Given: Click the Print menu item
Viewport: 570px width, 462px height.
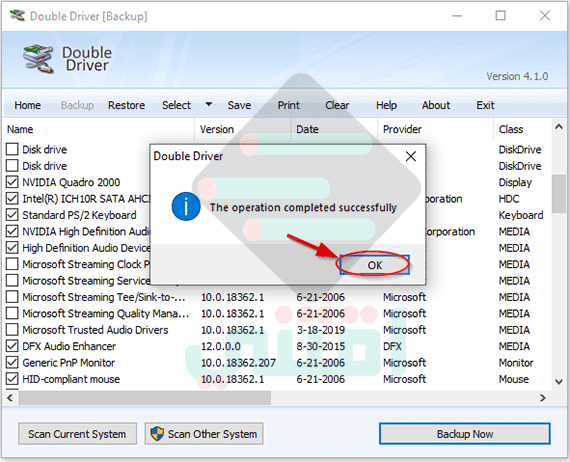Looking at the screenshot, I should (289, 105).
